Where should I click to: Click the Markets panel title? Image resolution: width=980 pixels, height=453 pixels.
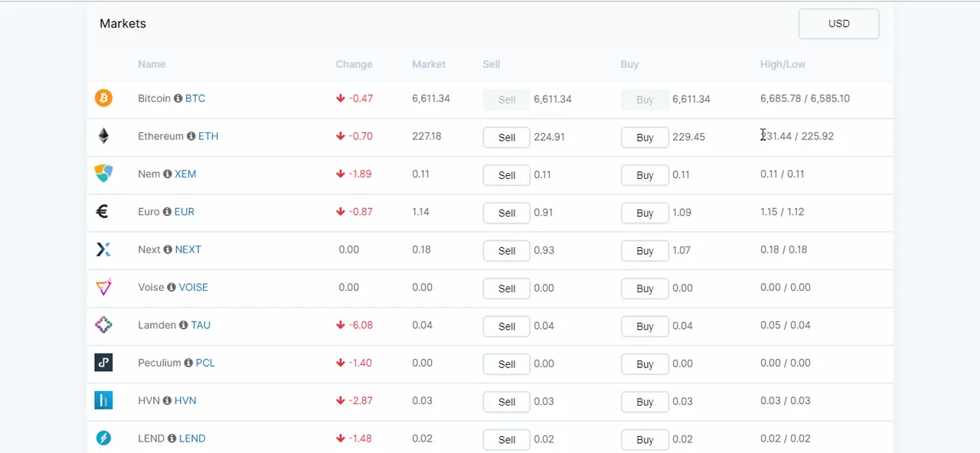click(x=122, y=24)
